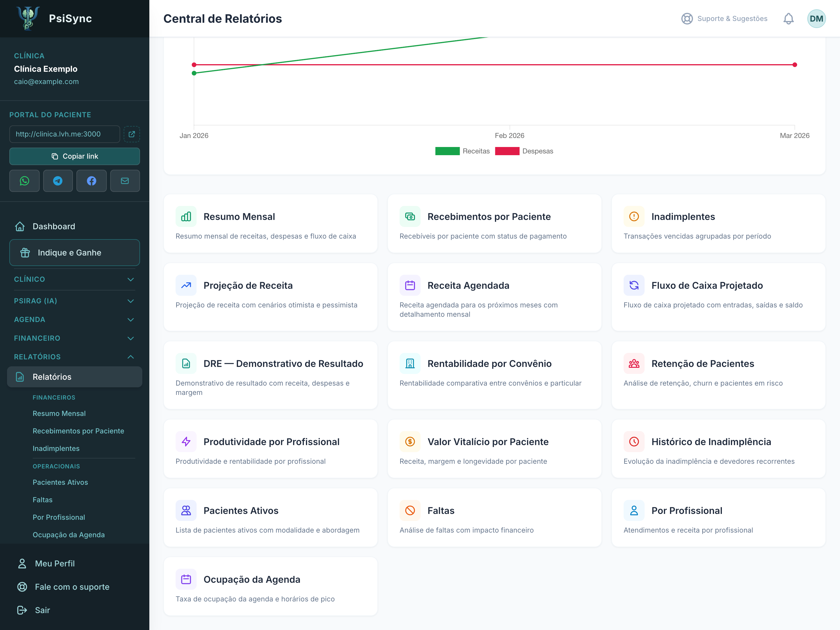Click the Feb 2026 axis label
This screenshot has height=630, width=840.
click(x=509, y=136)
